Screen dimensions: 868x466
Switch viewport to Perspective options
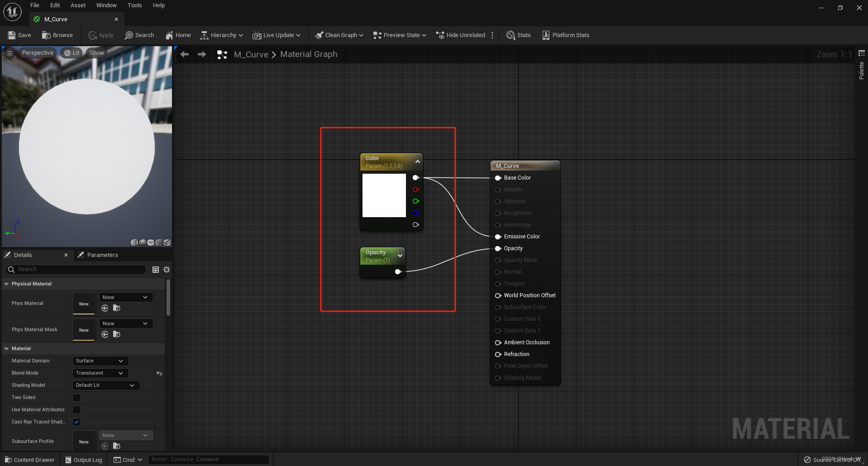coord(38,52)
